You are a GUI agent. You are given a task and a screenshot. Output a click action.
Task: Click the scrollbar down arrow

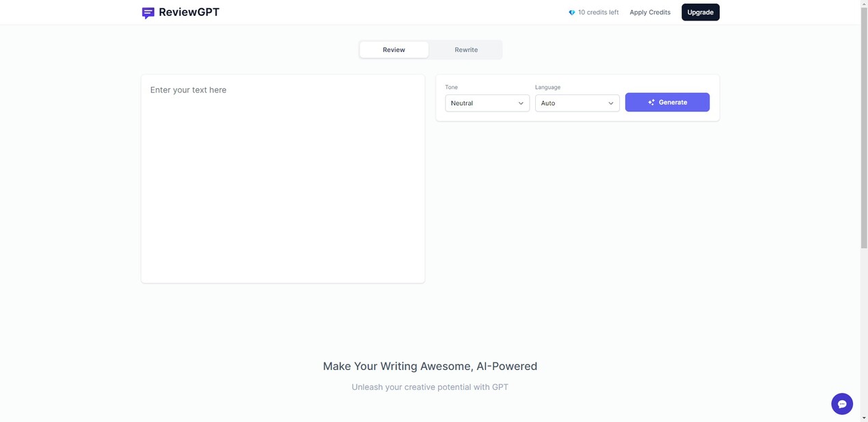point(865,418)
